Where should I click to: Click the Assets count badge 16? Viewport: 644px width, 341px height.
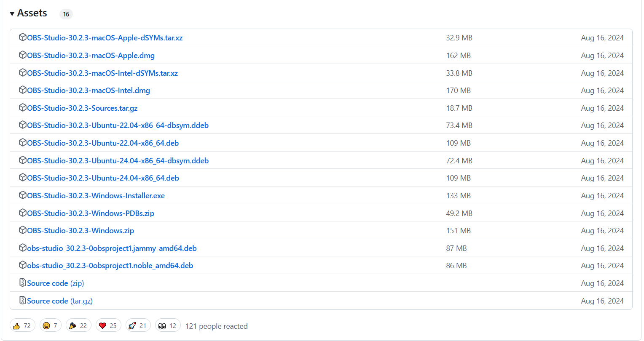tap(66, 14)
